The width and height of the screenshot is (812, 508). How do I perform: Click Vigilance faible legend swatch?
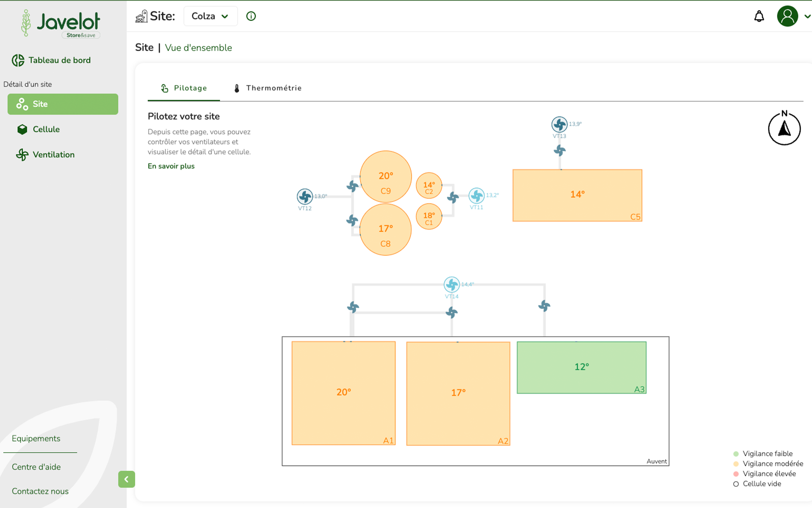pyautogui.click(x=736, y=454)
